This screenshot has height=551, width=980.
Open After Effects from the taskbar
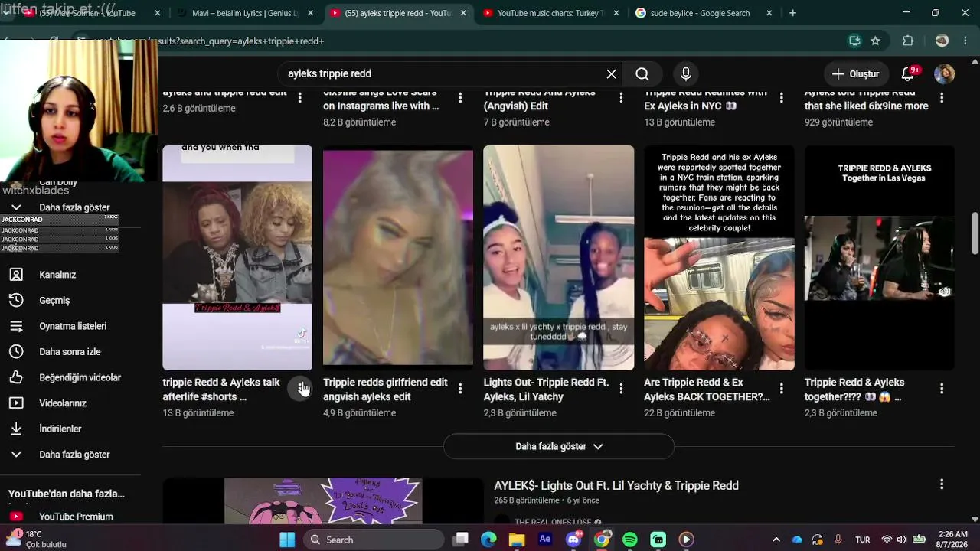click(x=545, y=540)
